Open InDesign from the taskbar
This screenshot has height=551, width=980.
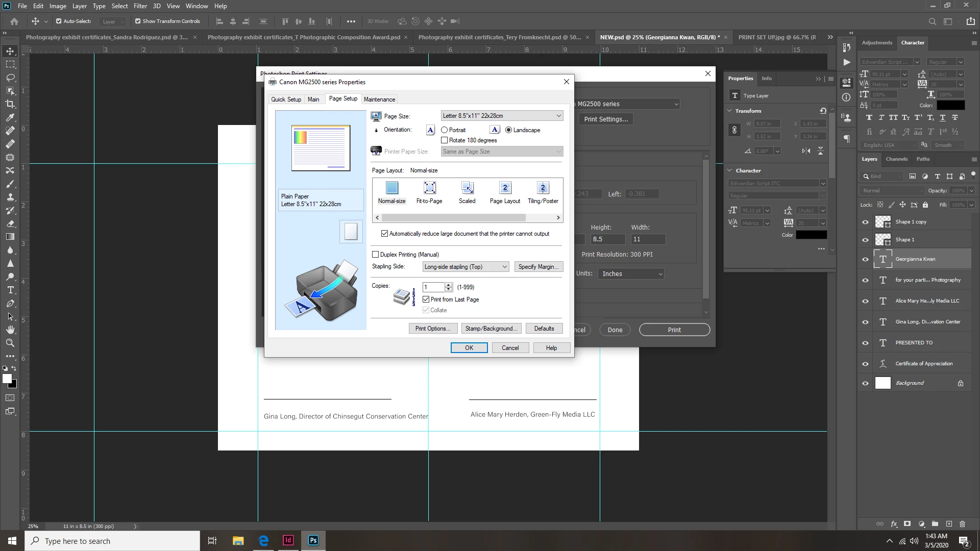pos(288,540)
